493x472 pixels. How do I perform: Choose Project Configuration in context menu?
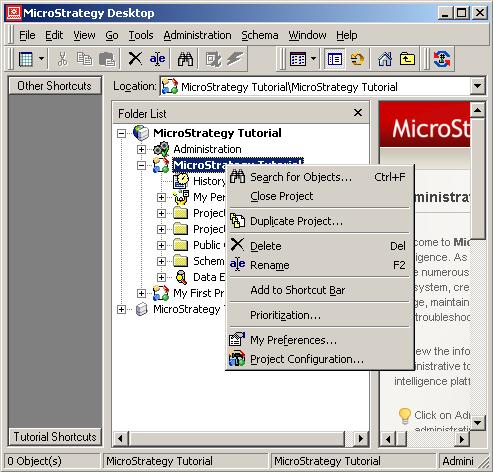click(x=319, y=359)
